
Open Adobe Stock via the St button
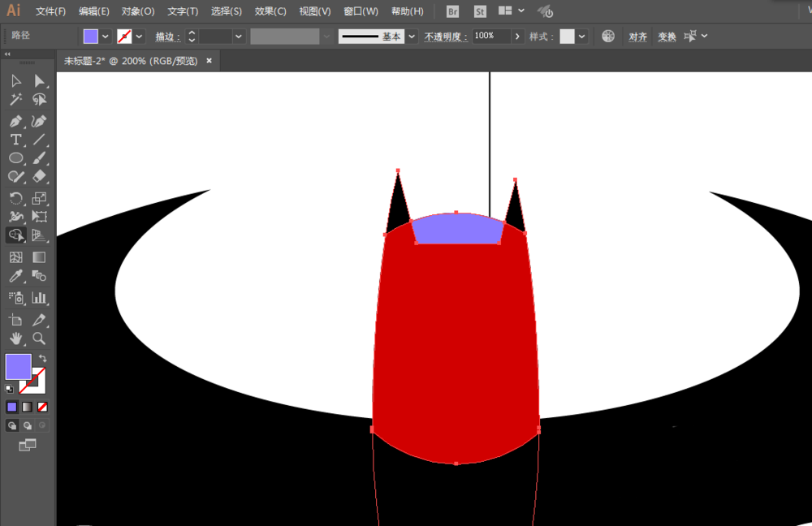(x=480, y=11)
